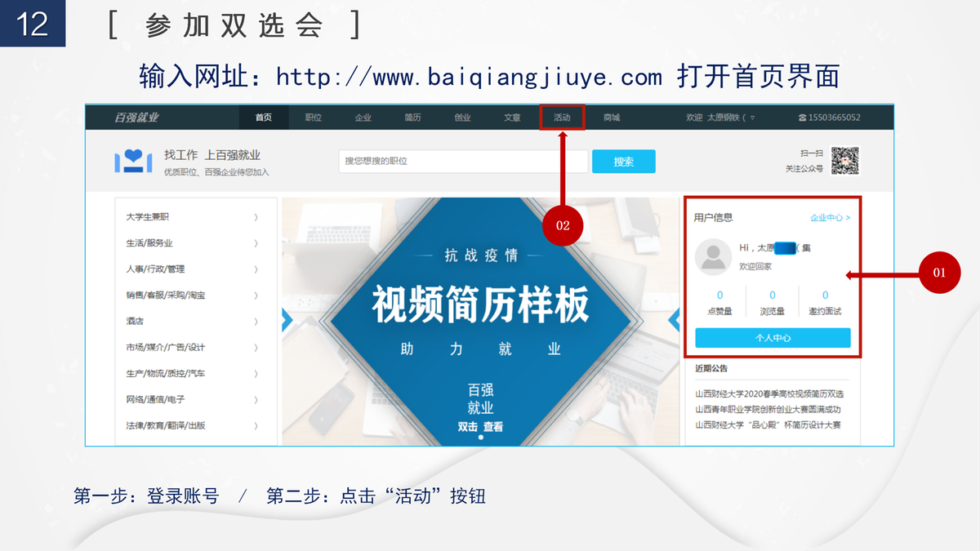Expand the 生活/服务业 category arrow

click(256, 243)
